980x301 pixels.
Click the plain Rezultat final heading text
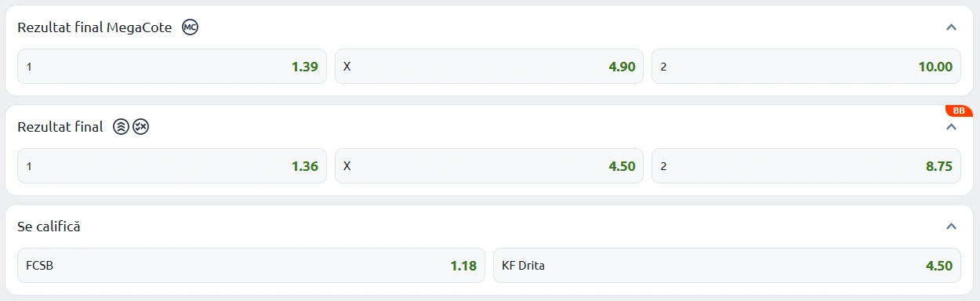[60, 127]
